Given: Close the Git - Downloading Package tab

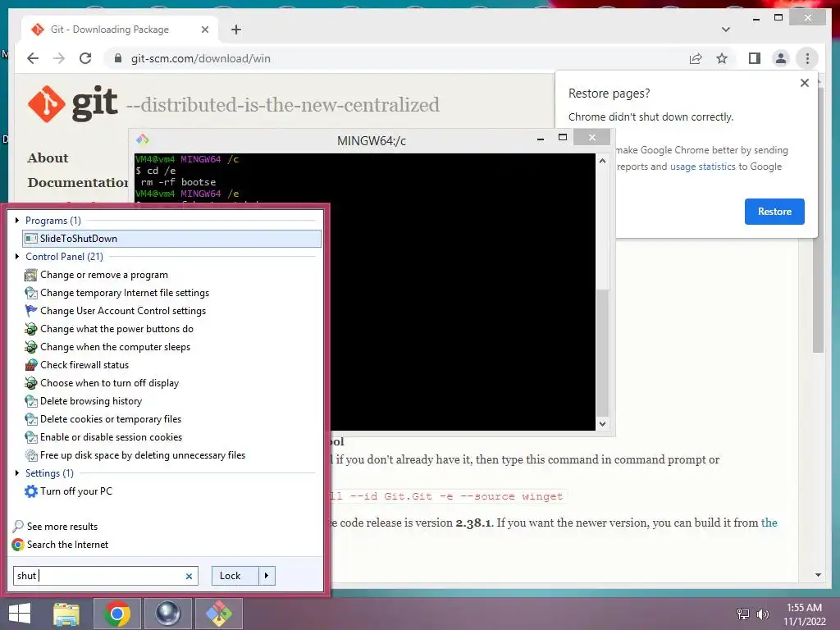Looking at the screenshot, I should [204, 30].
